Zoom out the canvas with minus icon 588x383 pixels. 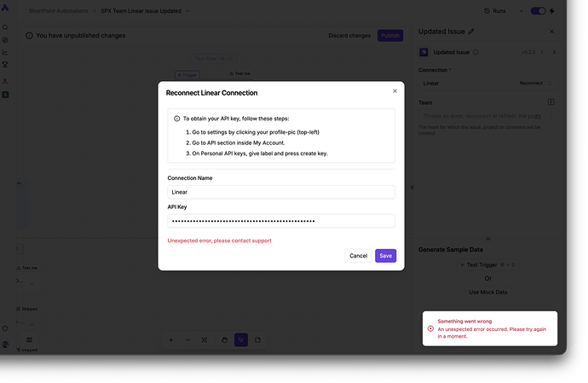pos(187,339)
